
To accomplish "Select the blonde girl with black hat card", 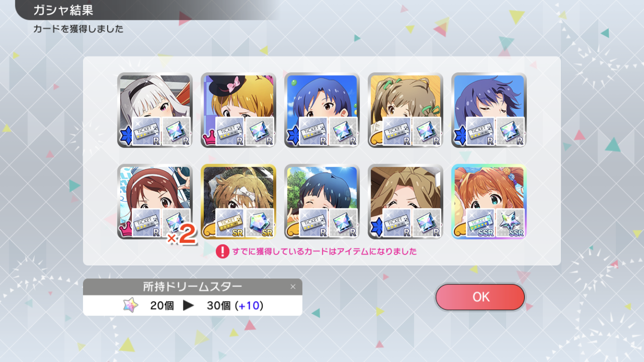I will coord(238,110).
